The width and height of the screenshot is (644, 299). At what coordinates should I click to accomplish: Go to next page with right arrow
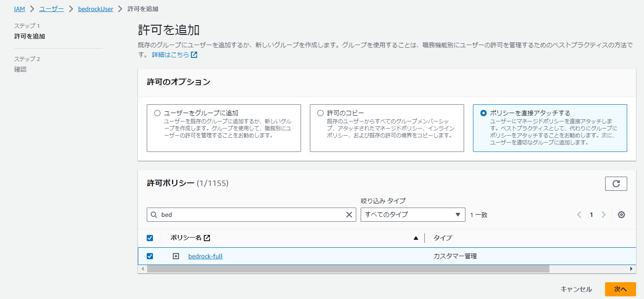[x=603, y=215]
